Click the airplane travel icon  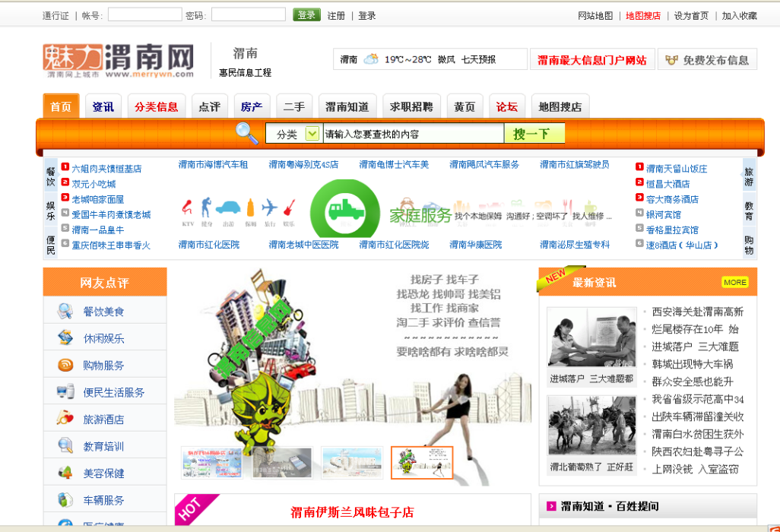pos(270,207)
